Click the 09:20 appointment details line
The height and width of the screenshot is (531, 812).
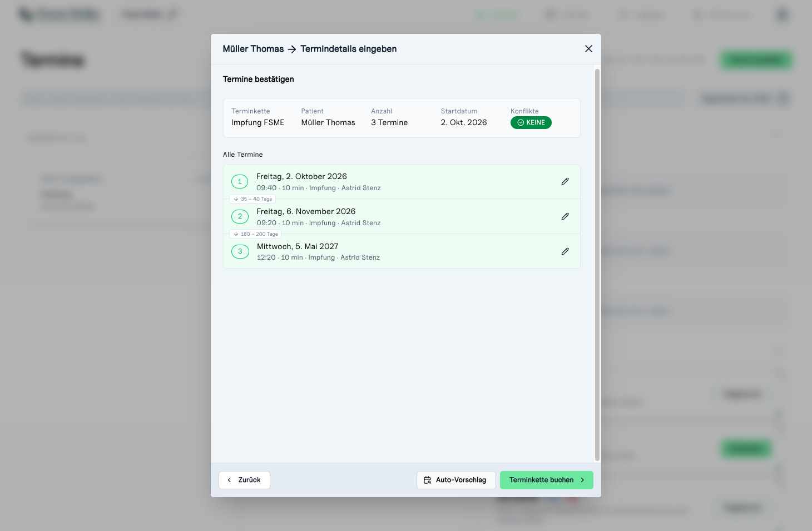(x=319, y=223)
